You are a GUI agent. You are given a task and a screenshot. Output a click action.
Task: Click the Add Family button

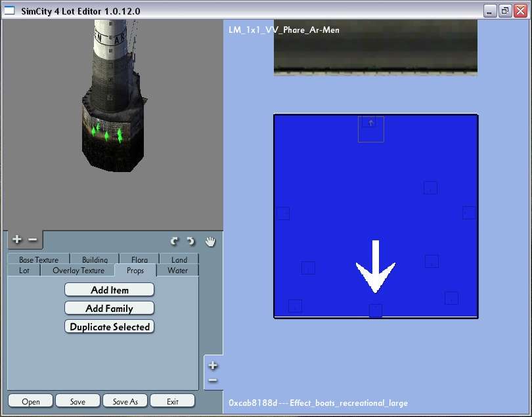coord(109,309)
